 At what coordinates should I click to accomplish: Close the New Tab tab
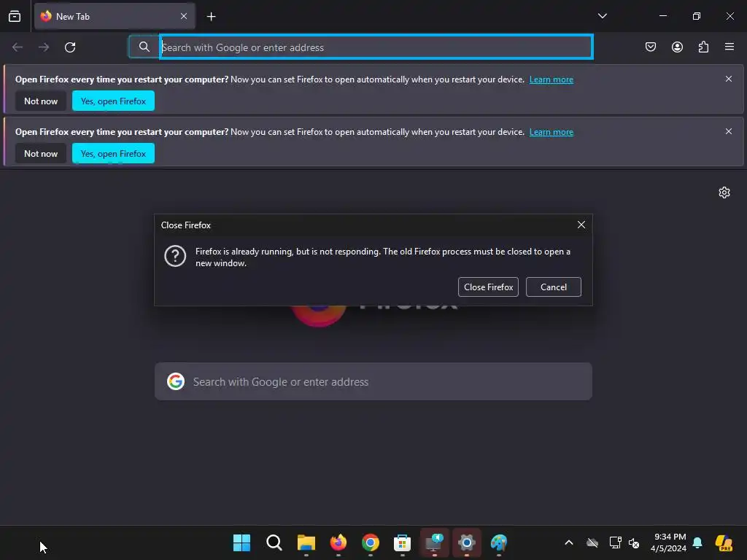click(x=184, y=16)
